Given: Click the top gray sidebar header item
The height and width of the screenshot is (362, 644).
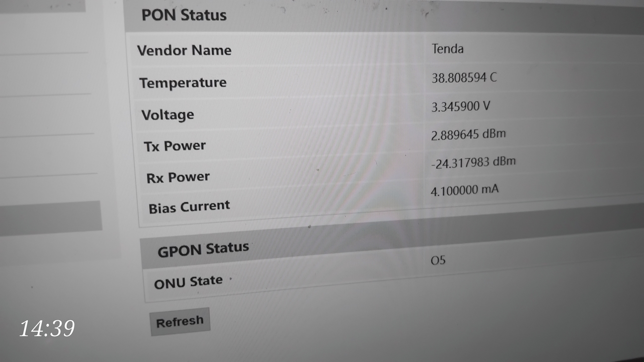Looking at the screenshot, I should tap(42, 5).
